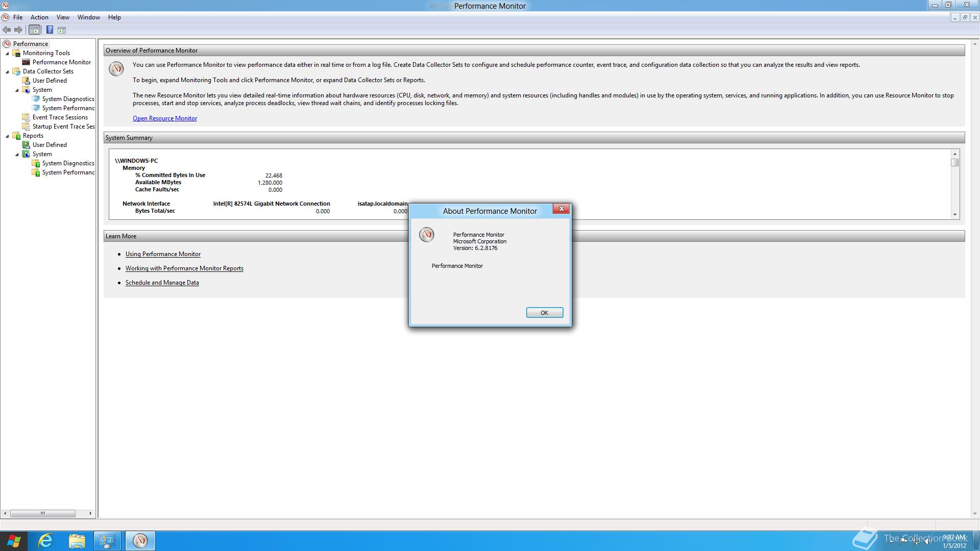The image size is (980, 551).
Task: Open File Explorer from the taskbar
Action: point(77,541)
